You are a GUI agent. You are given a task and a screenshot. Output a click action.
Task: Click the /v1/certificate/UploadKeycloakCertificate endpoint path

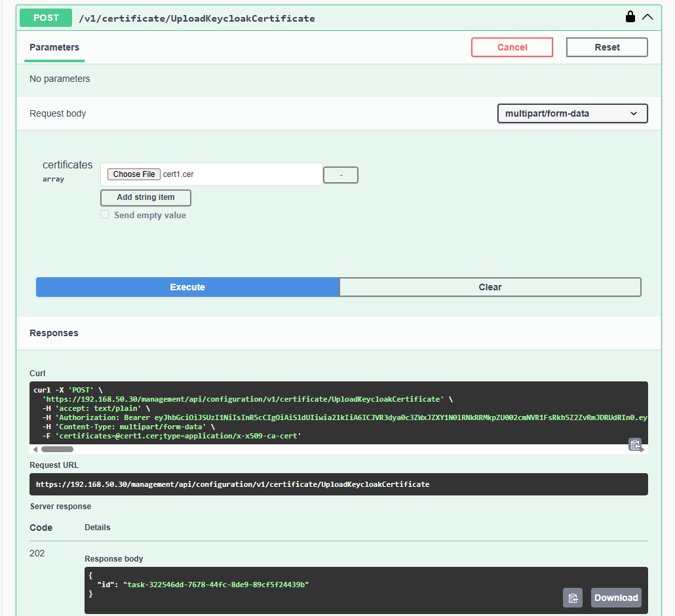[x=197, y=18]
